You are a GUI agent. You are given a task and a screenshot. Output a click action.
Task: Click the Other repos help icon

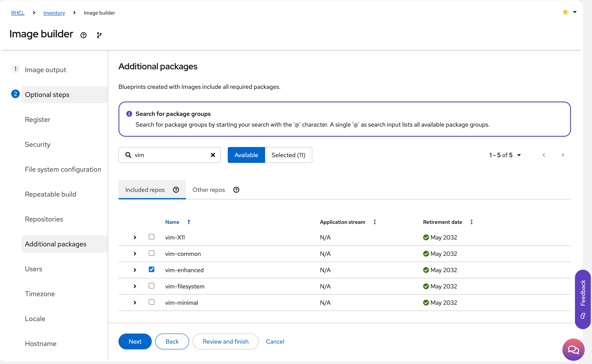tap(236, 190)
